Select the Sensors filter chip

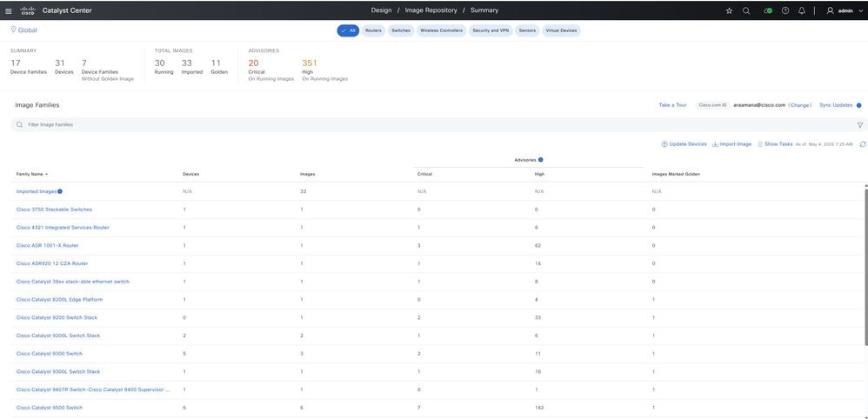coord(527,30)
